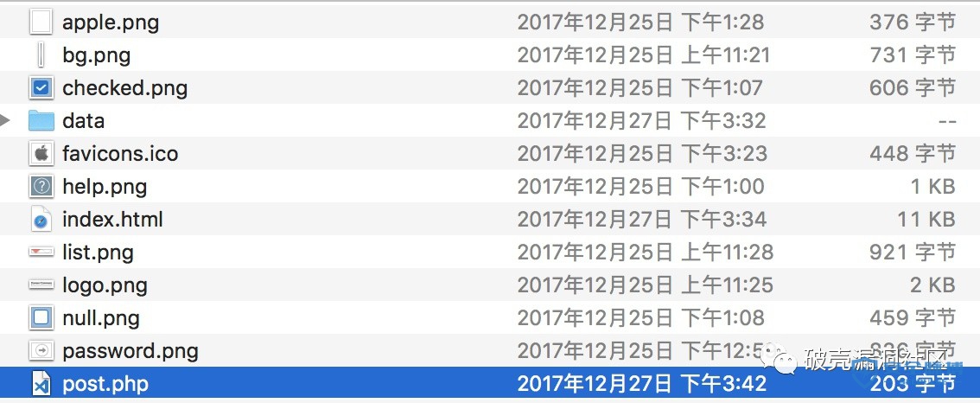The image size is (980, 403).
Task: Select the favicons.ico file name
Action: [x=120, y=153]
